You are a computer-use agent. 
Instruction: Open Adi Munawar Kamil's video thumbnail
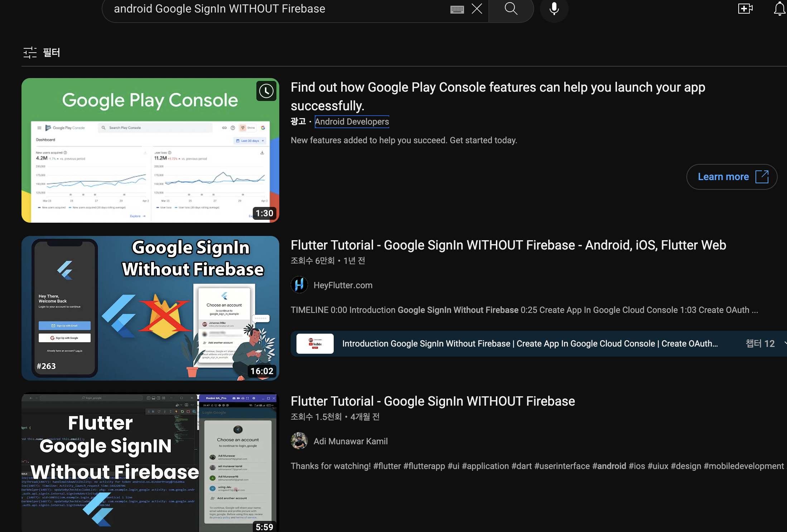click(150, 462)
